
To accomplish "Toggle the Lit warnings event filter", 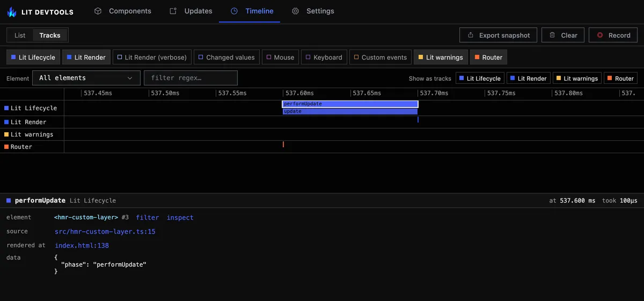I will pos(441,57).
